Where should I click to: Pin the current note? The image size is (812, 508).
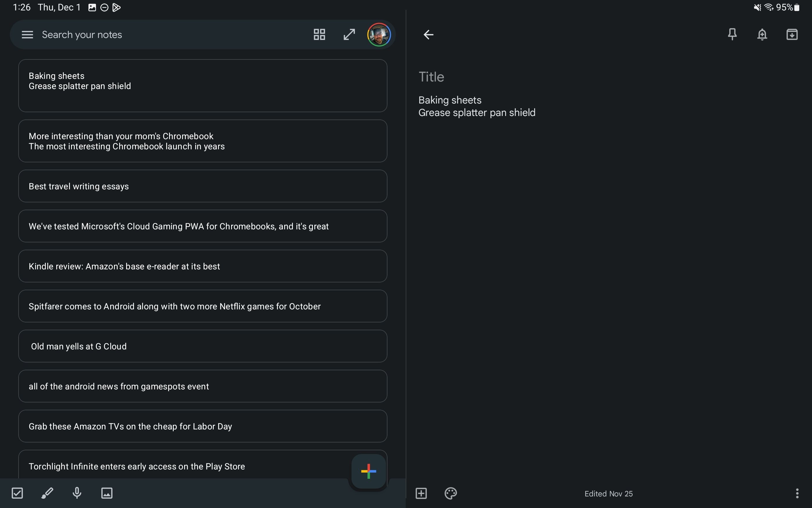732,34
